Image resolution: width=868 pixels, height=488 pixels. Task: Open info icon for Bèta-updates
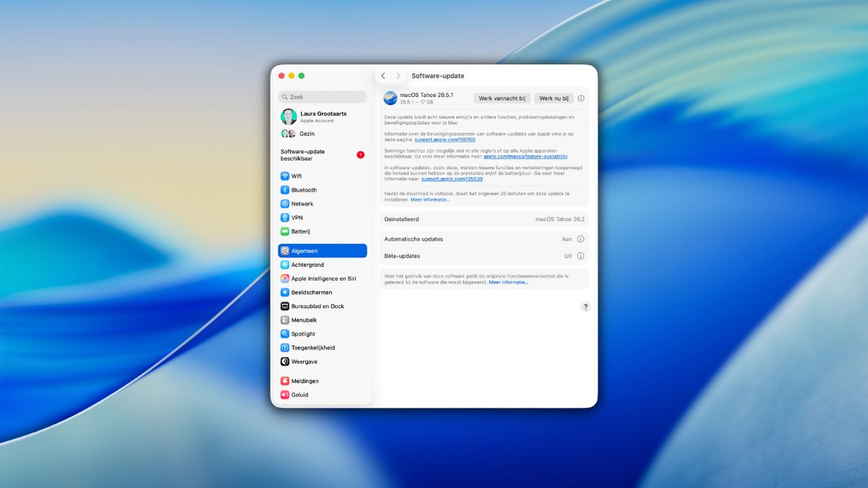580,256
